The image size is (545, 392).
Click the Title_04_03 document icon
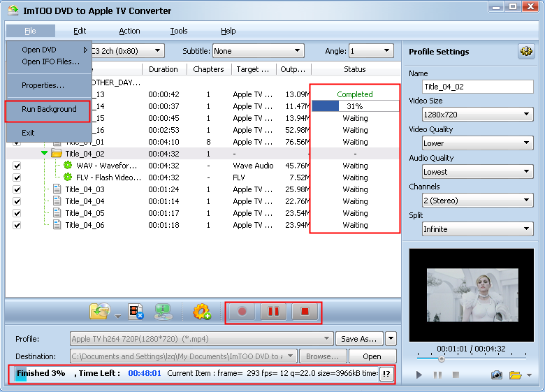click(57, 189)
